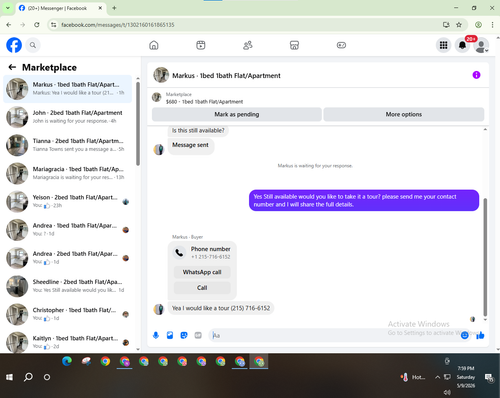Open conversation info purple icon

(x=476, y=75)
